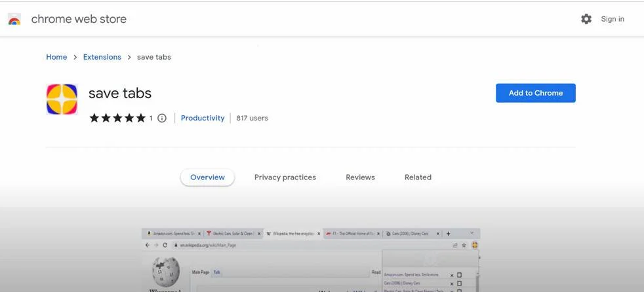Tick the Amazon.com checkbox in preview list
Screen dimensions: 644x292
tap(459, 275)
